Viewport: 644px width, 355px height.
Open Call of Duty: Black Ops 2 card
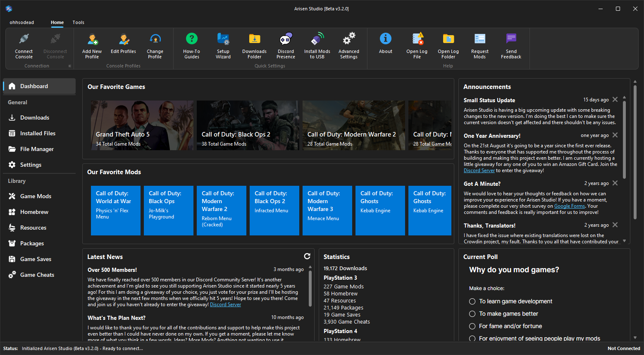248,125
